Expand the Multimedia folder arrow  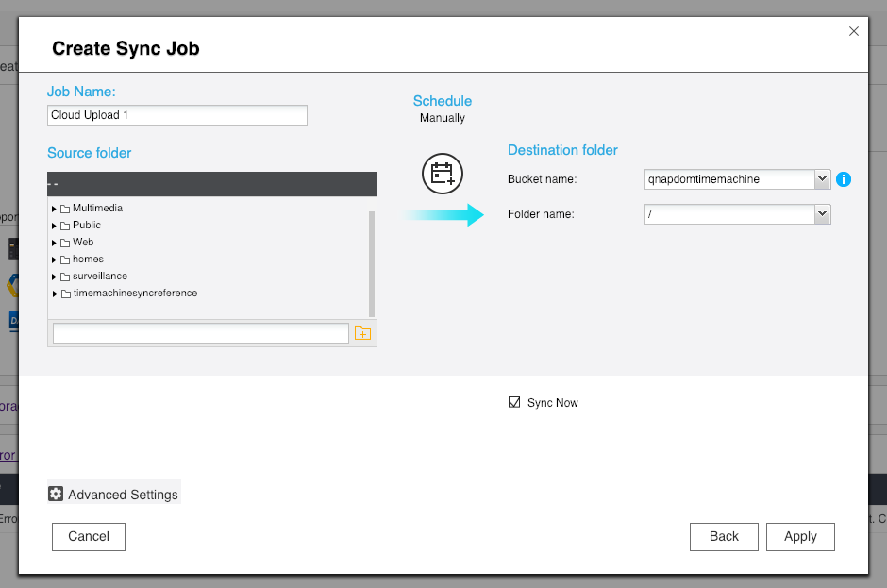click(55, 209)
